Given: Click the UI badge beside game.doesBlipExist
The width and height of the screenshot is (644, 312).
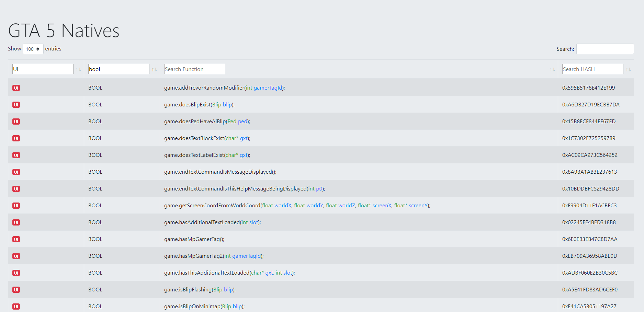Looking at the screenshot, I should (16, 105).
